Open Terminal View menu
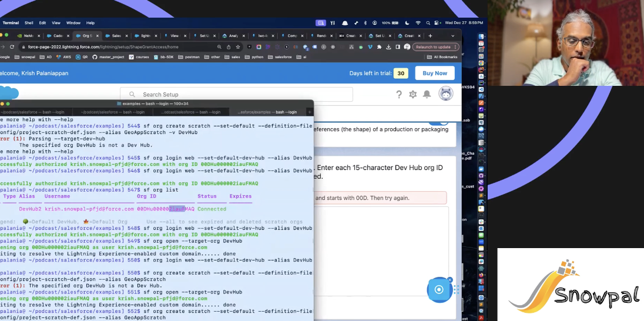 (x=56, y=23)
